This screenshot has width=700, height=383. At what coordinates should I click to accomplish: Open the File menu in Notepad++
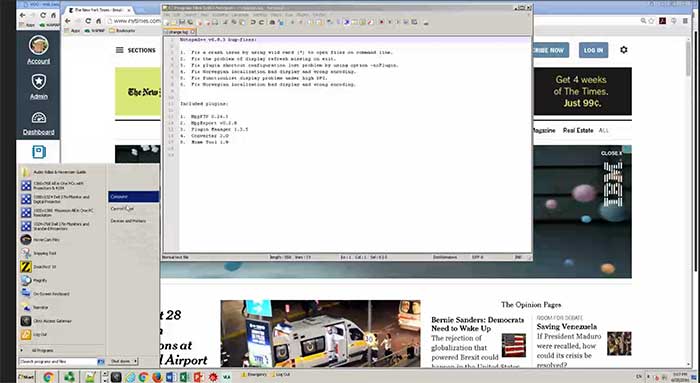tap(166, 15)
